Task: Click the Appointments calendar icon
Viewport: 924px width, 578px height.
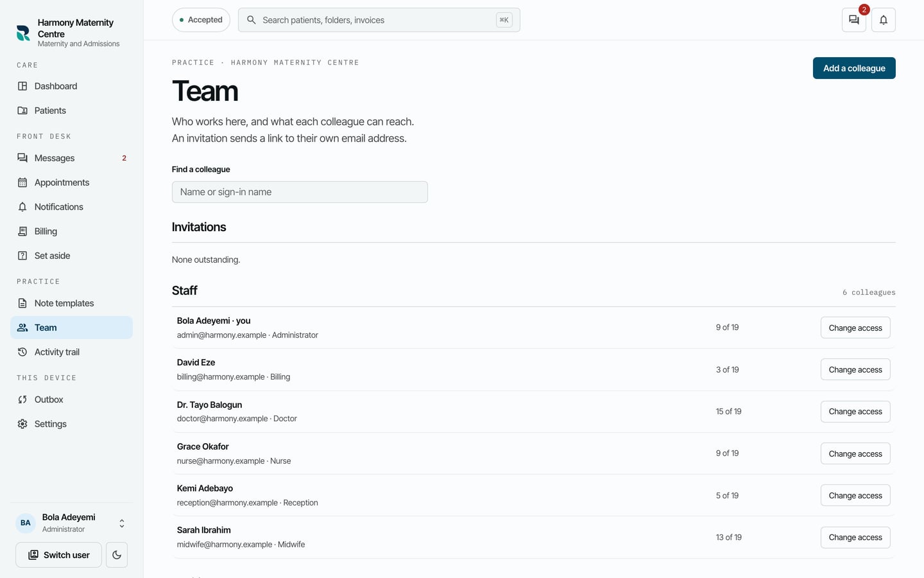Action: 22,182
